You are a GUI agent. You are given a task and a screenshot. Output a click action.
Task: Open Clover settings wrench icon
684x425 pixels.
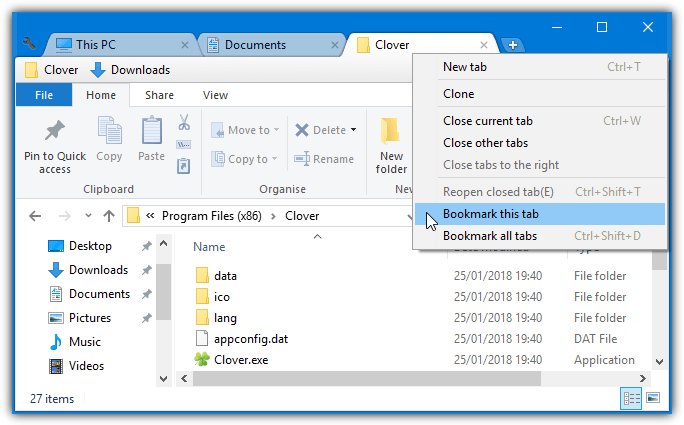pos(29,44)
